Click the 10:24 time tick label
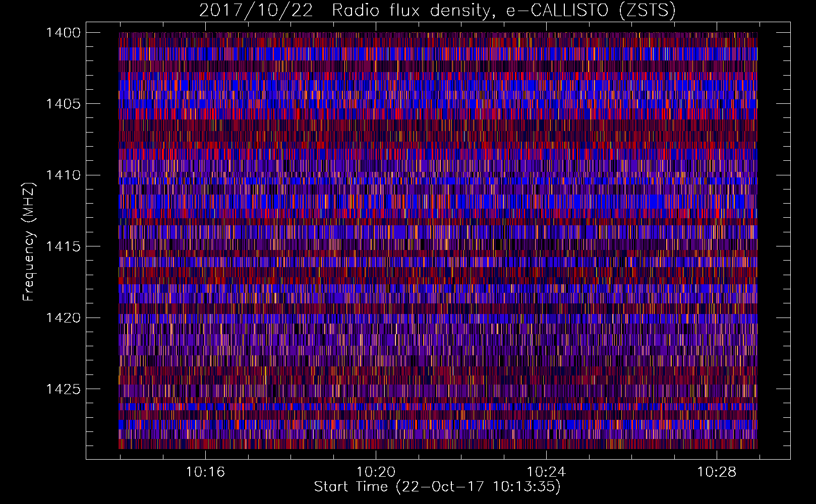816x504 pixels. pos(546,472)
